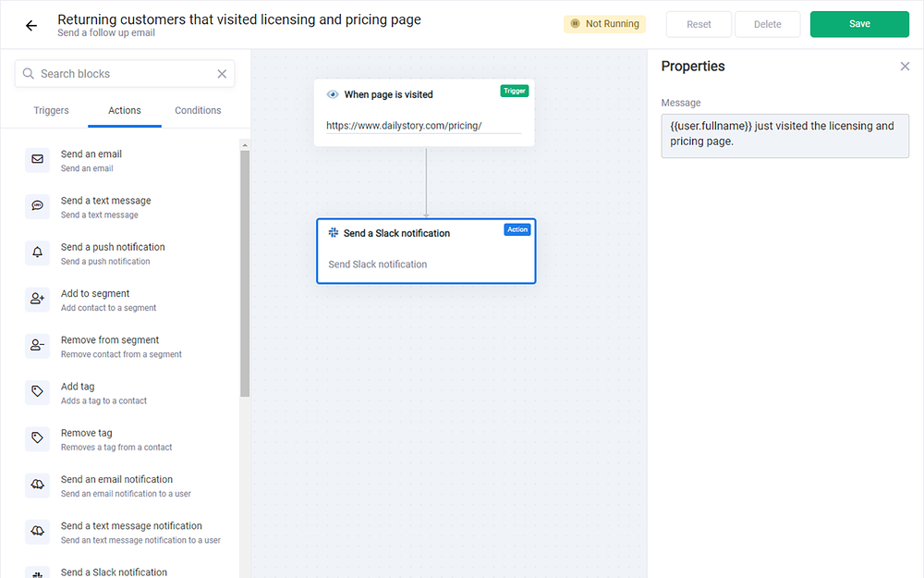The image size is (924, 578).
Task: Go back using the left arrow icon
Action: [31, 25]
